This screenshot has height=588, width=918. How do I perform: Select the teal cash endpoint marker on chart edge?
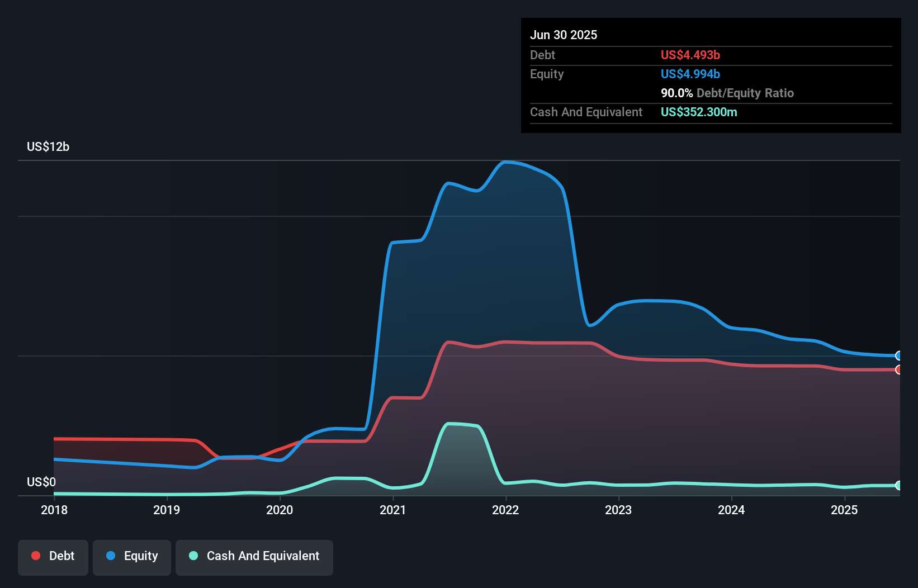click(899, 486)
